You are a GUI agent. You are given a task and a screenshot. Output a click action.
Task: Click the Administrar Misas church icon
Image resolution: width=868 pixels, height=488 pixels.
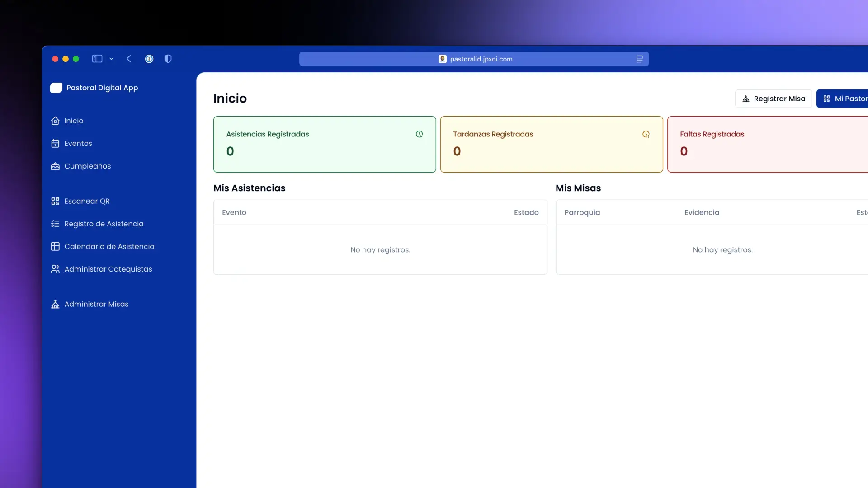55,304
